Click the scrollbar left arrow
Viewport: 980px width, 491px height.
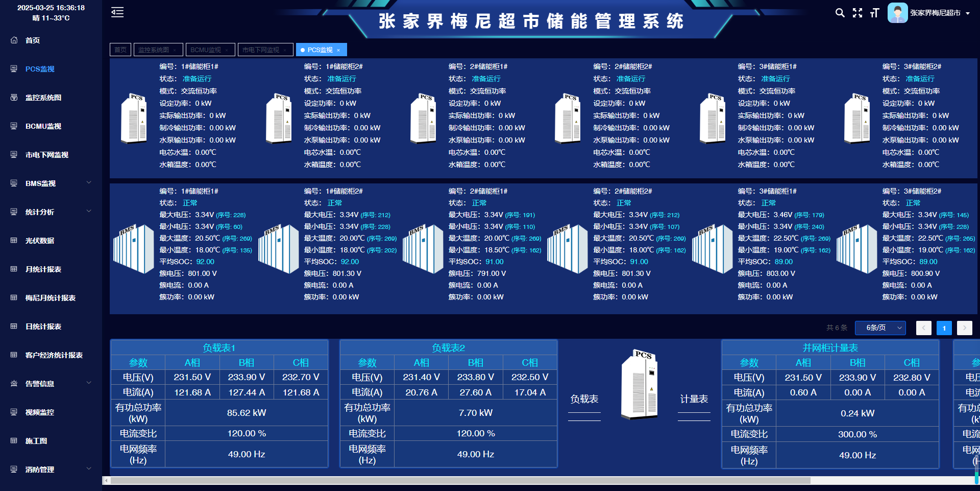[x=106, y=480]
